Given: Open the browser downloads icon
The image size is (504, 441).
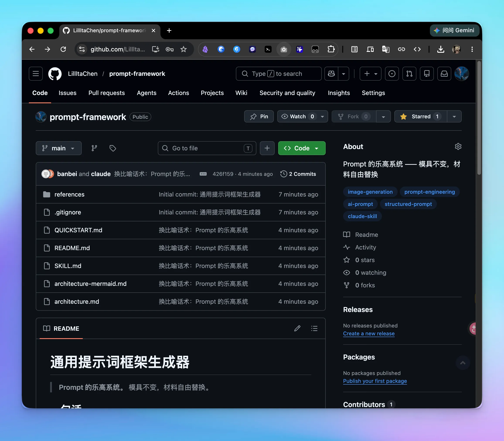Looking at the screenshot, I should coord(441,49).
